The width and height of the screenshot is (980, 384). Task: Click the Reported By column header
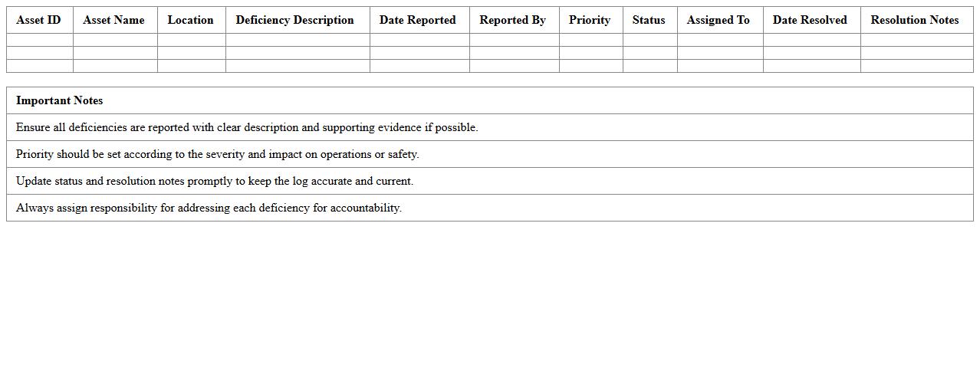pos(512,20)
